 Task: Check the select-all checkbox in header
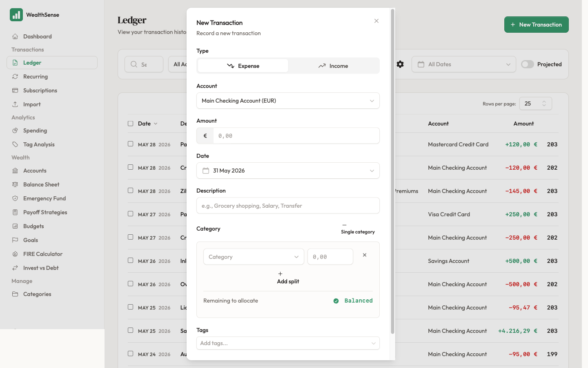coord(130,123)
